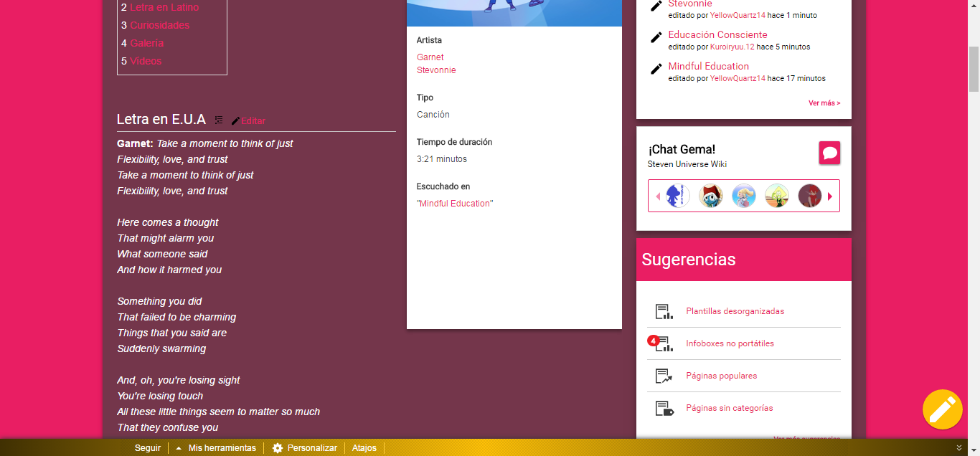Open the Mis herramientas menu
This screenshot has height=456, width=980.
(222, 448)
